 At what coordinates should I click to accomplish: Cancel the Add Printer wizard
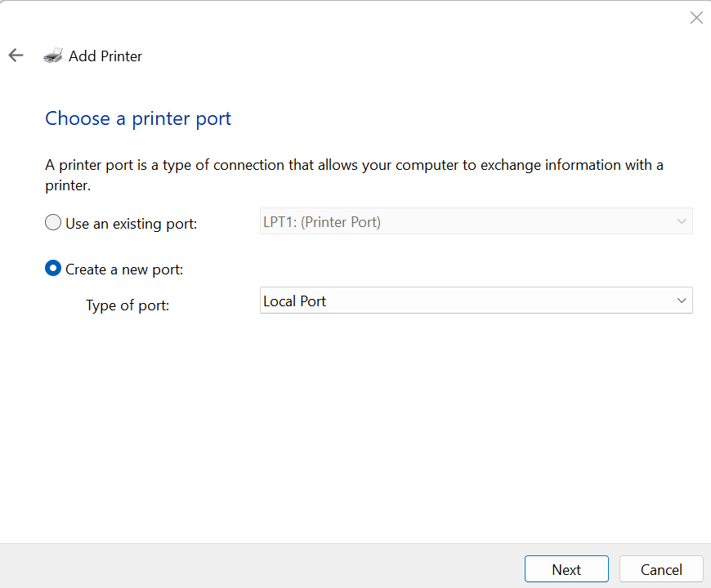[x=661, y=569]
